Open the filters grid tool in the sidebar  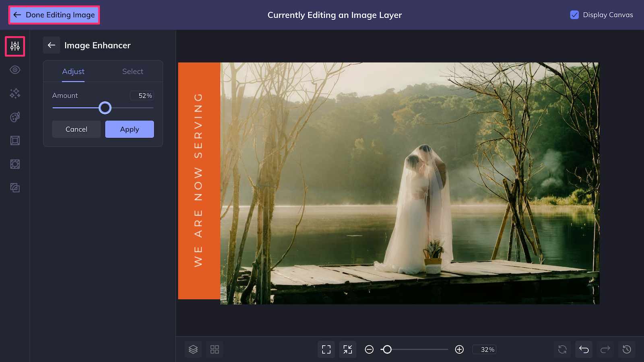point(14,164)
